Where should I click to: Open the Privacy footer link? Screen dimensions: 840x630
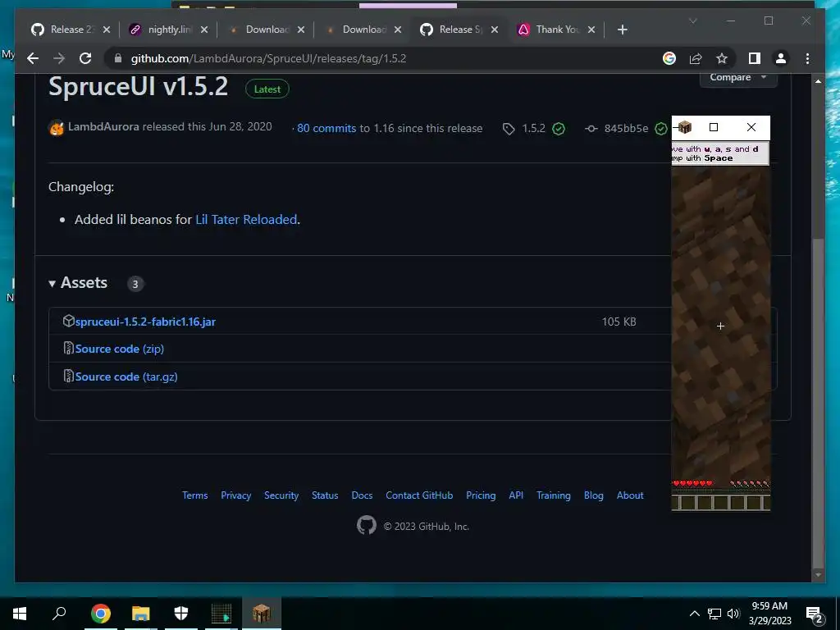[235, 495]
